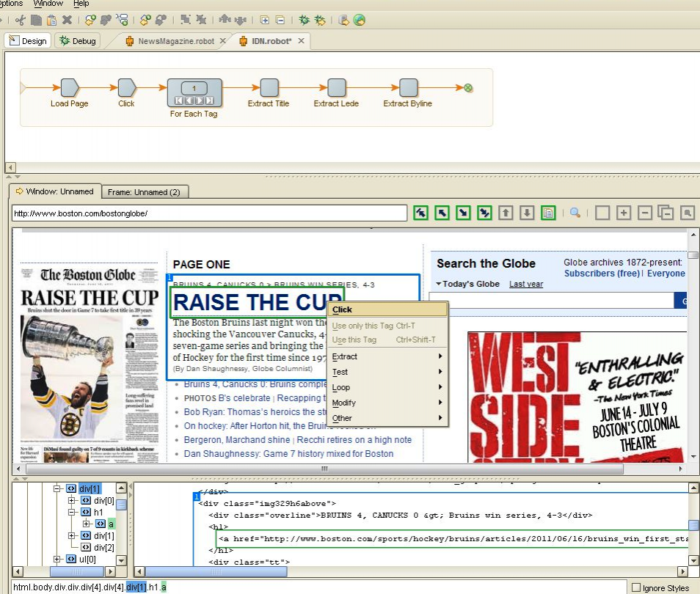Viewport: 700px width, 594px height.
Task: Click the Dan Shaughnessy Game 7 history link
Action: pyautogui.click(x=289, y=453)
